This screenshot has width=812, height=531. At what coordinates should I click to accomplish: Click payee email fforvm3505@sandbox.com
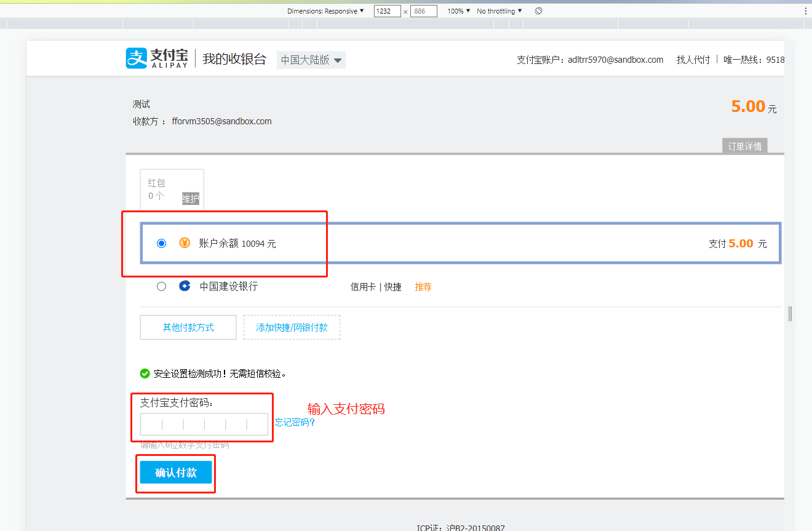(221, 121)
